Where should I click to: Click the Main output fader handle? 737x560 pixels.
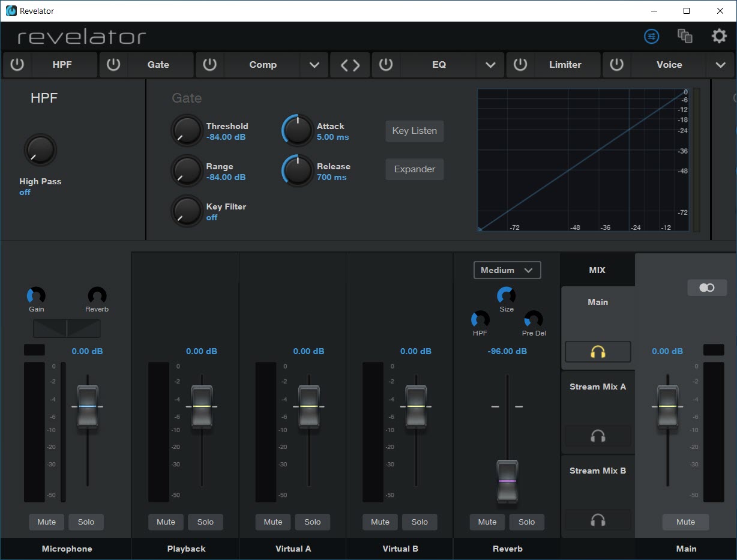click(667, 406)
